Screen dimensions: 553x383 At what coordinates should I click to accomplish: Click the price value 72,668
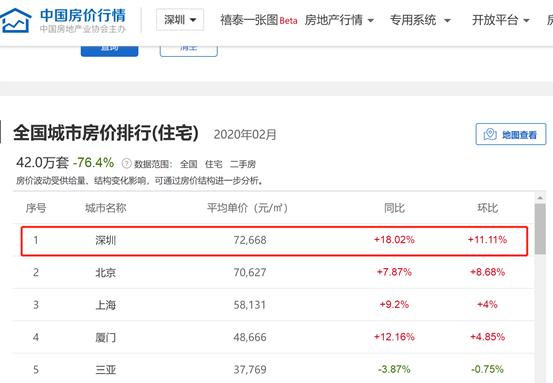[x=250, y=240]
